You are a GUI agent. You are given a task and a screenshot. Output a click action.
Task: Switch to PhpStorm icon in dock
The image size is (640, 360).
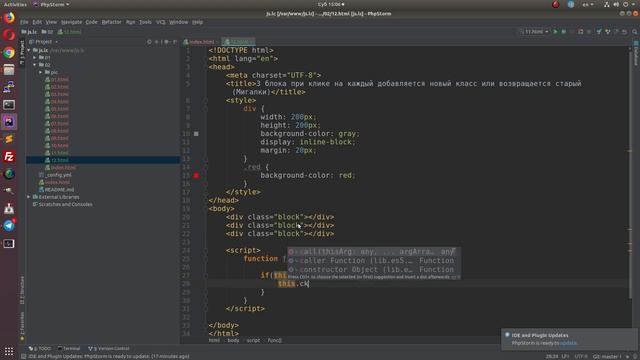pos(9,122)
